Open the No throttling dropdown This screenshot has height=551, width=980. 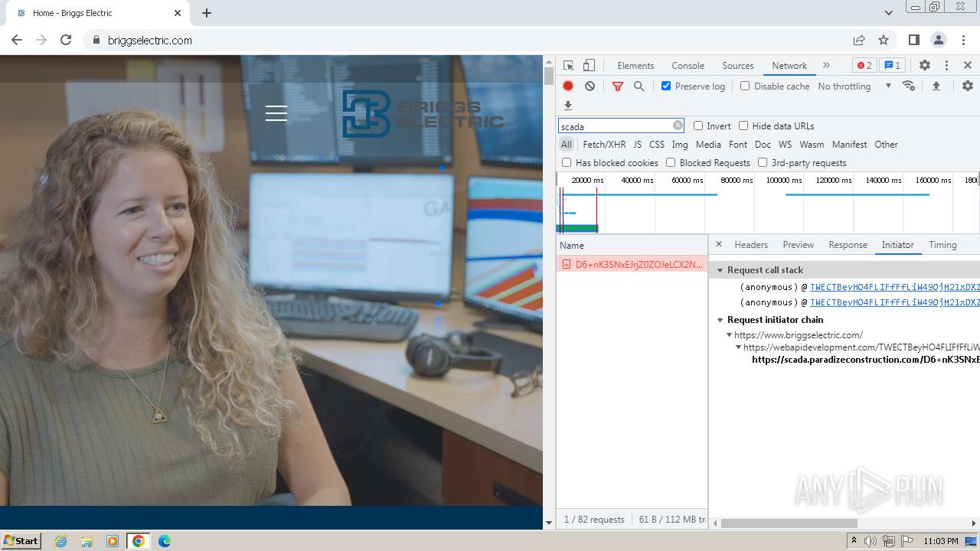coord(854,86)
